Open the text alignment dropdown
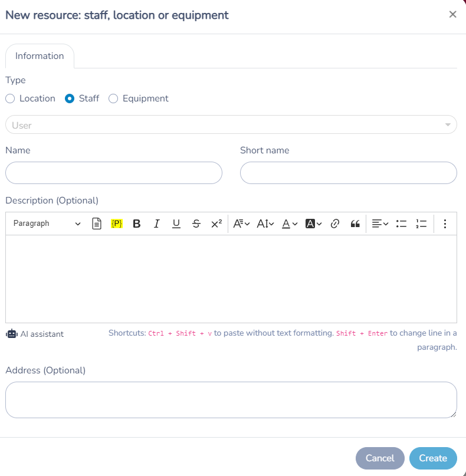 380,224
